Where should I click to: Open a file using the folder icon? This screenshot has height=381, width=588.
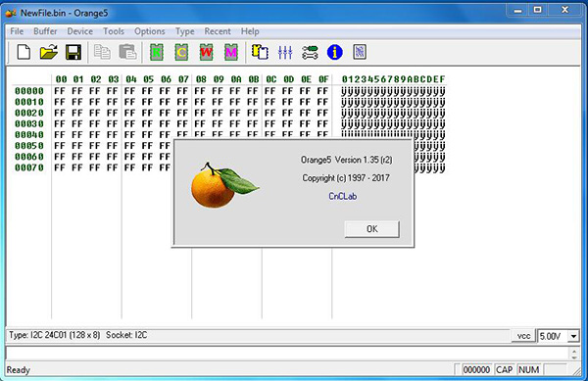49,52
